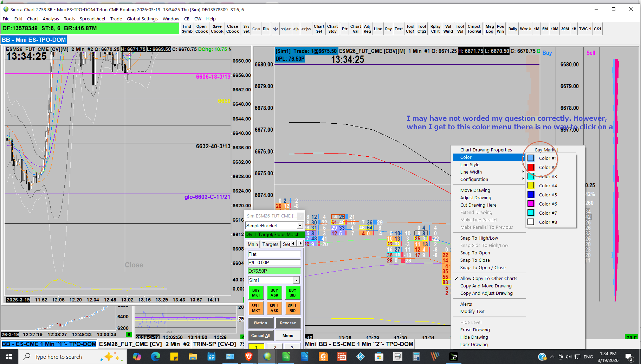This screenshot has height=364, width=641.
Task: Click Close Cbook in the toolbar
Action: click(233, 29)
